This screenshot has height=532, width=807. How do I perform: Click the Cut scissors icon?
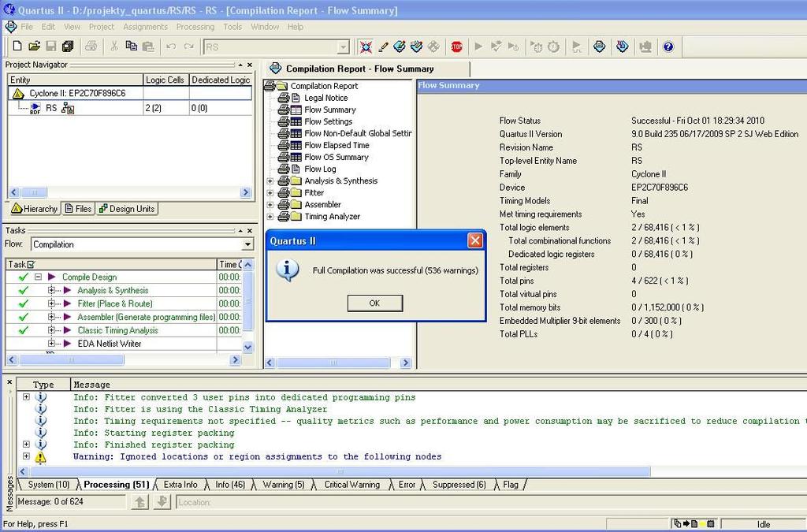(x=114, y=47)
